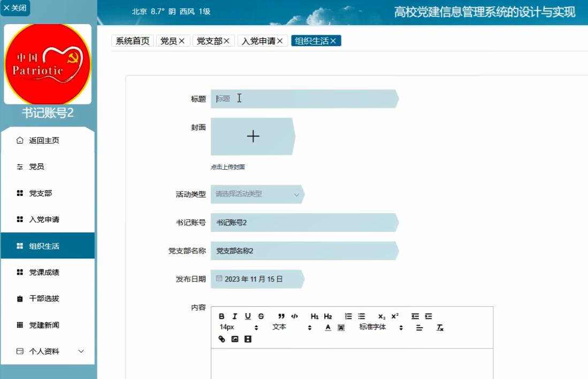Apply Heading 2 style

tap(328, 316)
